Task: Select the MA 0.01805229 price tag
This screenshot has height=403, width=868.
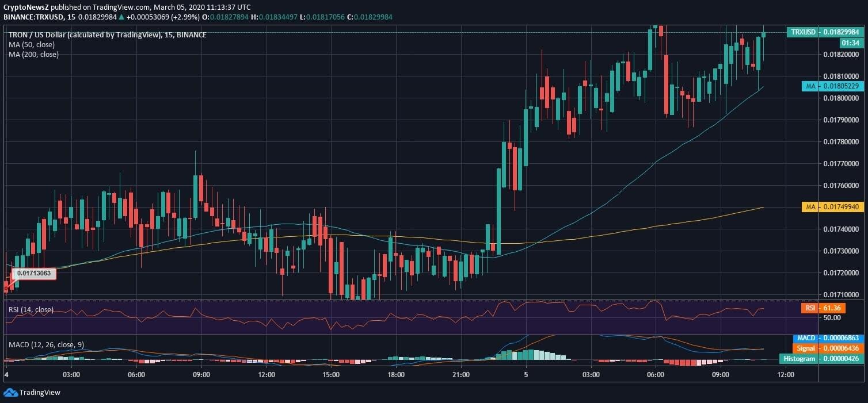Action: click(833, 86)
